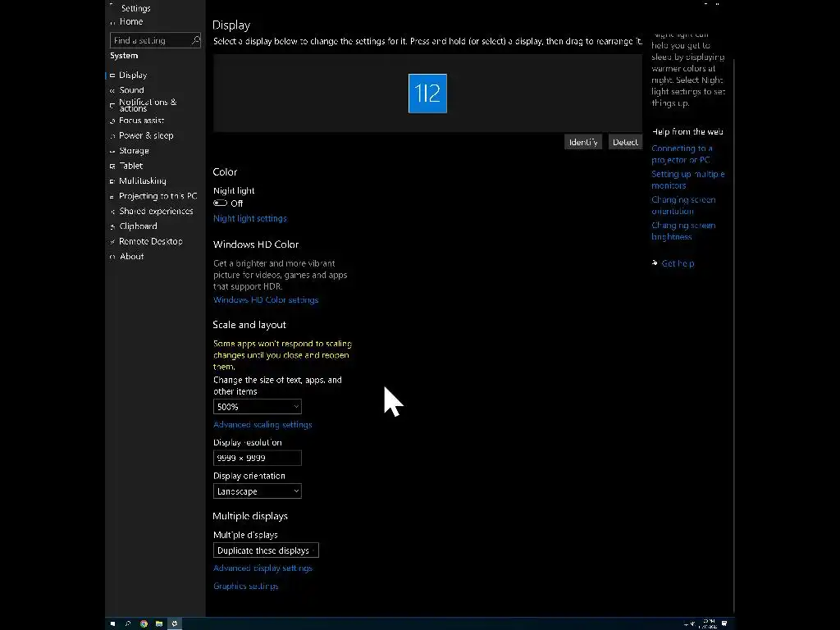Viewport: 840px width, 630px height.
Task: Open File Explorer from the taskbar
Action: (x=159, y=623)
